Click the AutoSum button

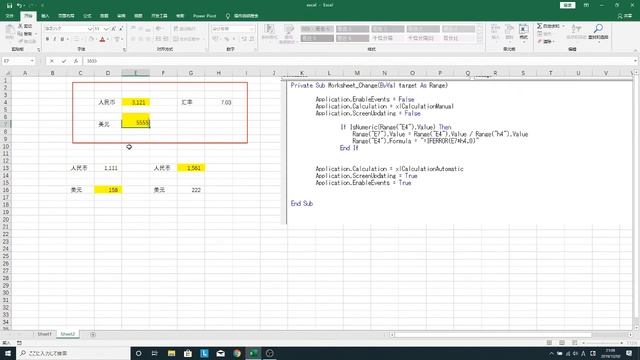(x=548, y=26)
